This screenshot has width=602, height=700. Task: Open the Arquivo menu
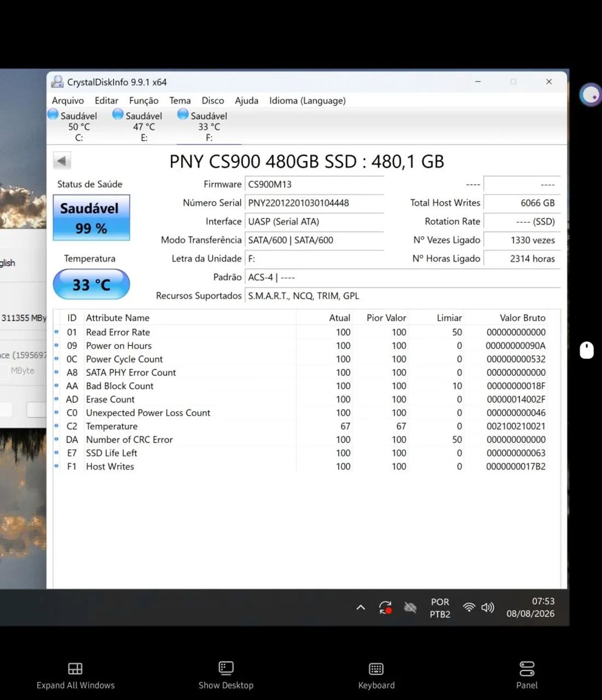(68, 101)
